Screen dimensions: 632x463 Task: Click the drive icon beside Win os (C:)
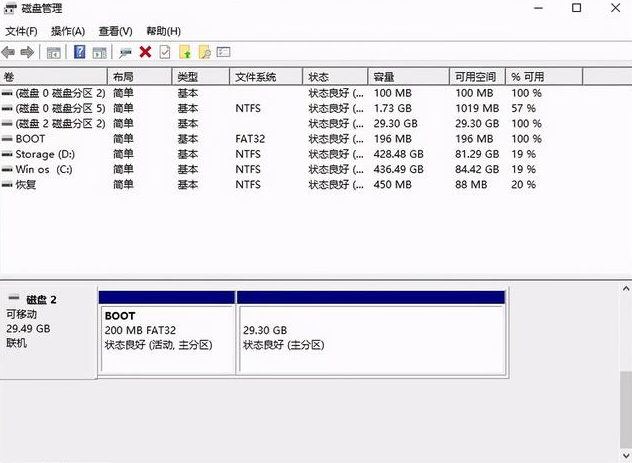pyautogui.click(x=7, y=169)
